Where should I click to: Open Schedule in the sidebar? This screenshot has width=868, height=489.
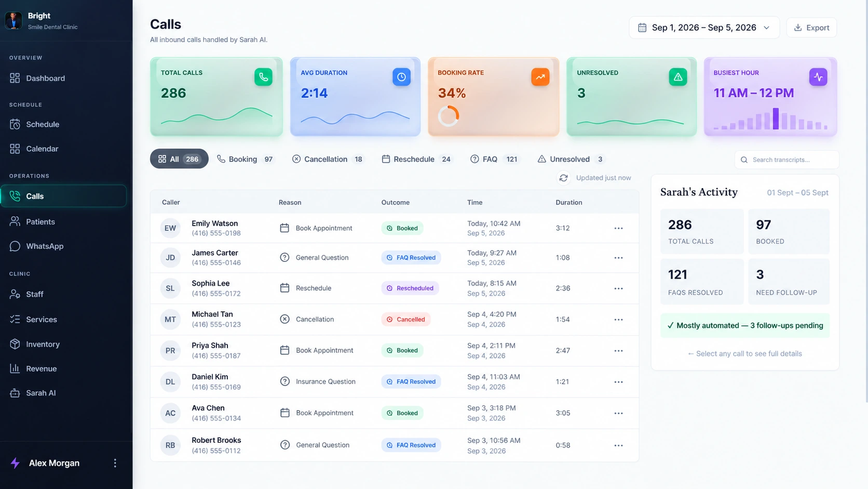pos(35,124)
